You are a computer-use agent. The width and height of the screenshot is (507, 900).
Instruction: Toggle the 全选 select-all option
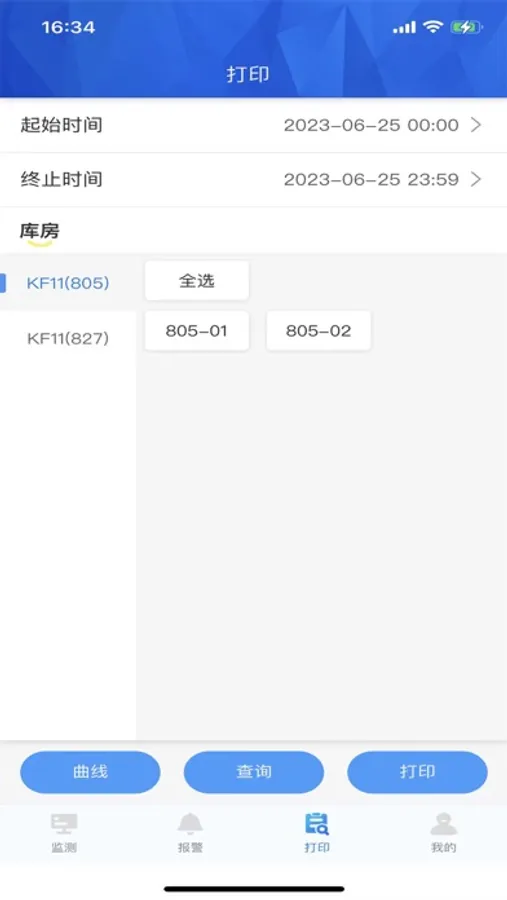click(196, 281)
